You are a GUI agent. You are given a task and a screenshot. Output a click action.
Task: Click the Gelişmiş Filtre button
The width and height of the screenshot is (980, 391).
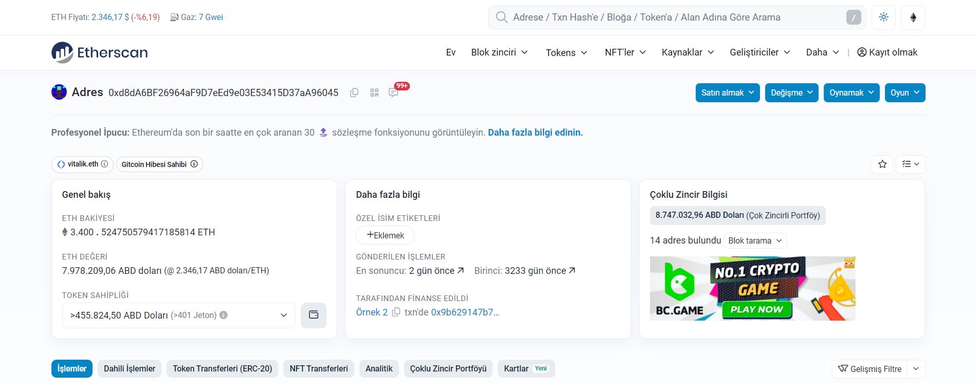pos(869,369)
